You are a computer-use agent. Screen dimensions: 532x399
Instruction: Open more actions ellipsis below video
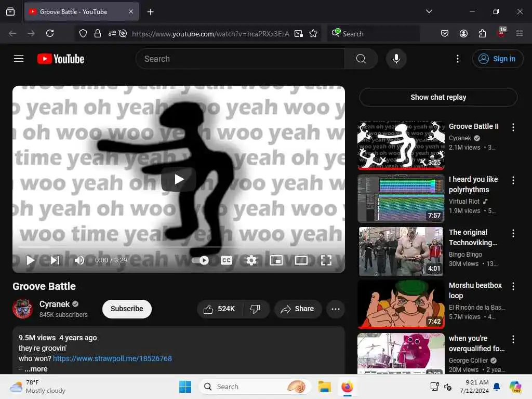335,309
